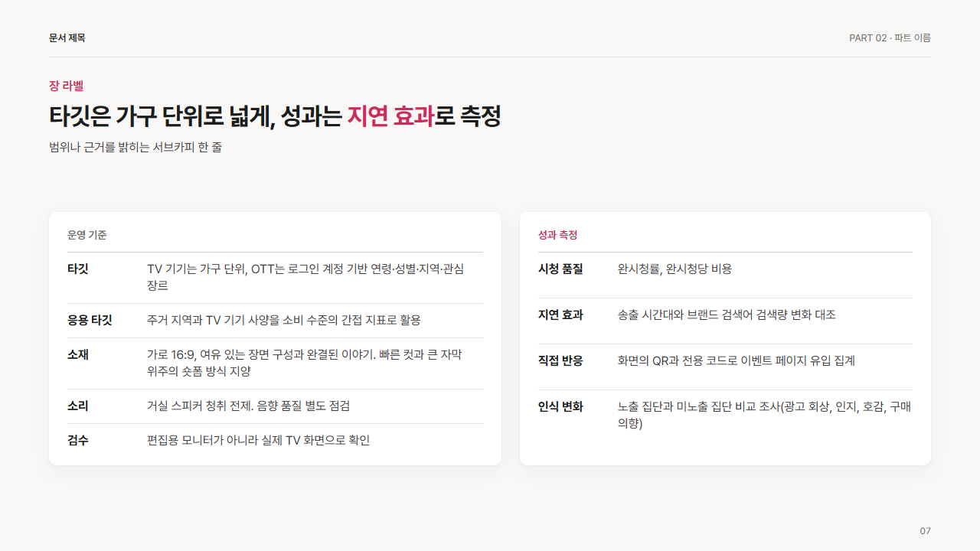The width and height of the screenshot is (980, 551).
Task: Click the '소재' row label
Action: coord(78,354)
